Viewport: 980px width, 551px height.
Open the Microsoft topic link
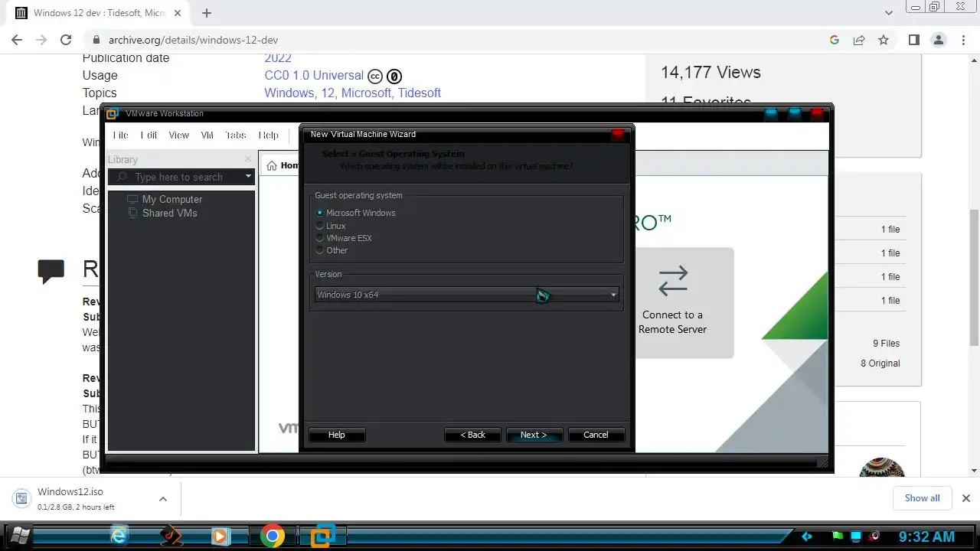click(x=366, y=93)
